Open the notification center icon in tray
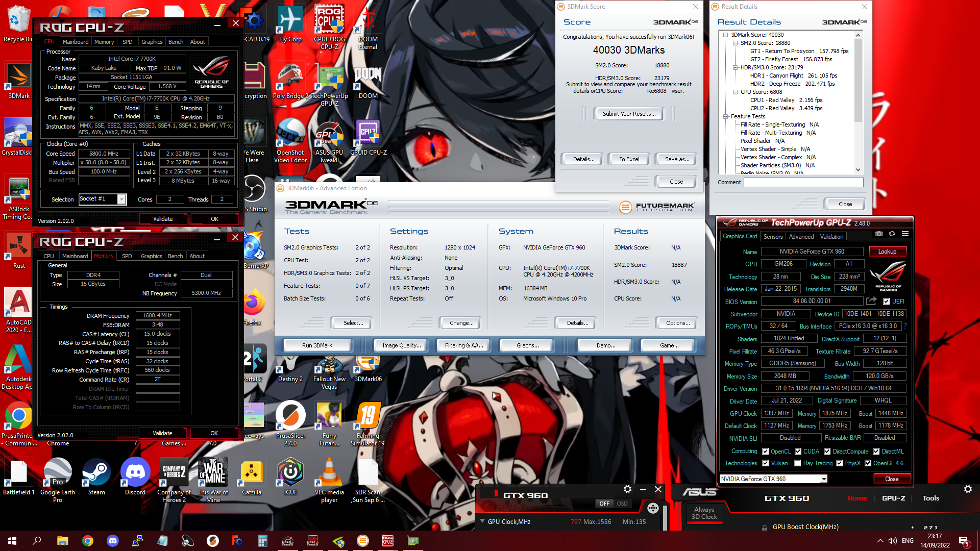Screen dimensions: 980x551 [x=964, y=541]
